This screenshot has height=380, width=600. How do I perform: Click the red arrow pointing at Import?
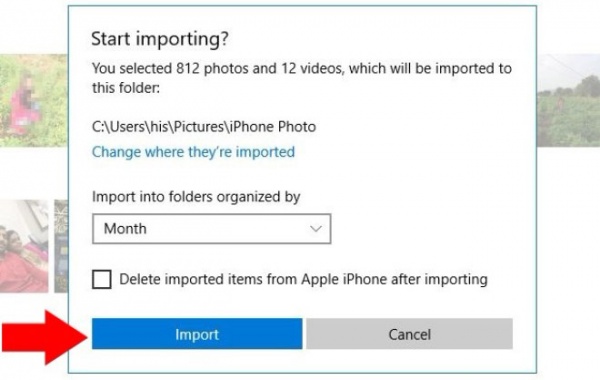(44, 337)
